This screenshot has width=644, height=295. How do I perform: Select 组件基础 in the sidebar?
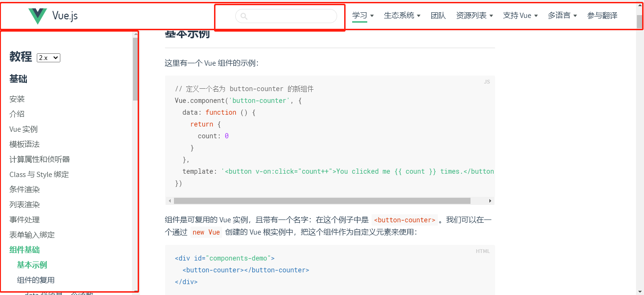pos(25,250)
